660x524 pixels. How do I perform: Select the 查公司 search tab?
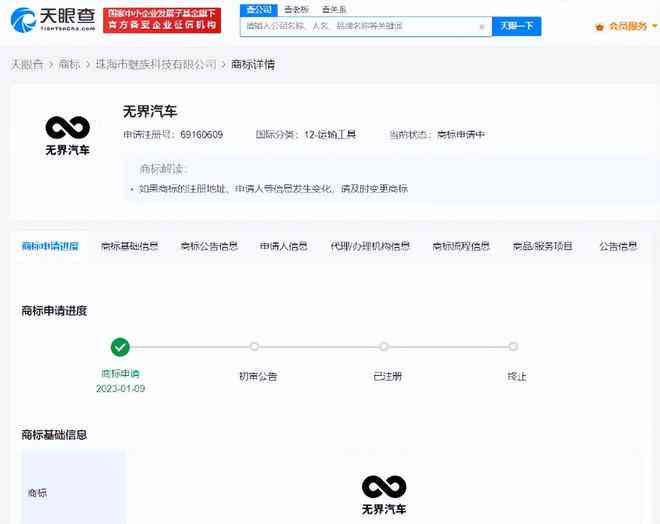click(258, 10)
